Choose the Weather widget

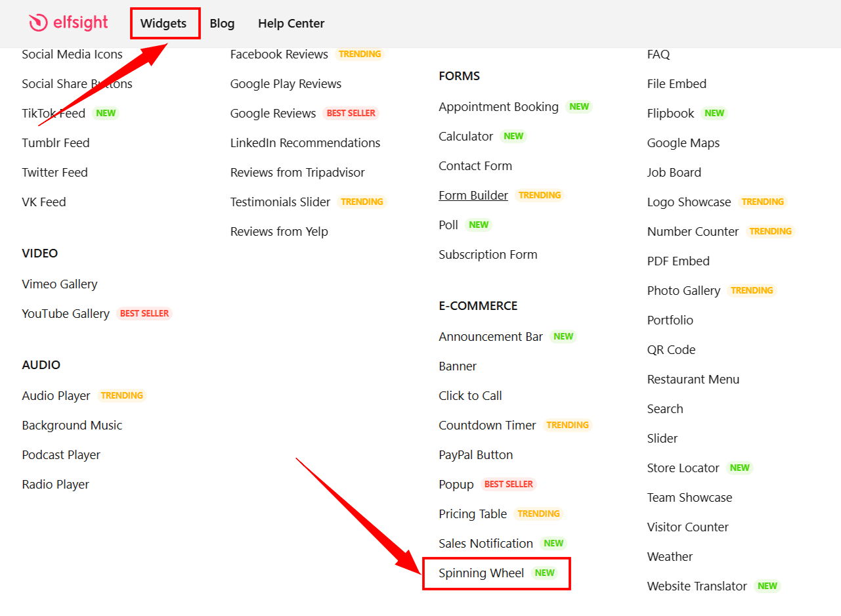point(670,557)
